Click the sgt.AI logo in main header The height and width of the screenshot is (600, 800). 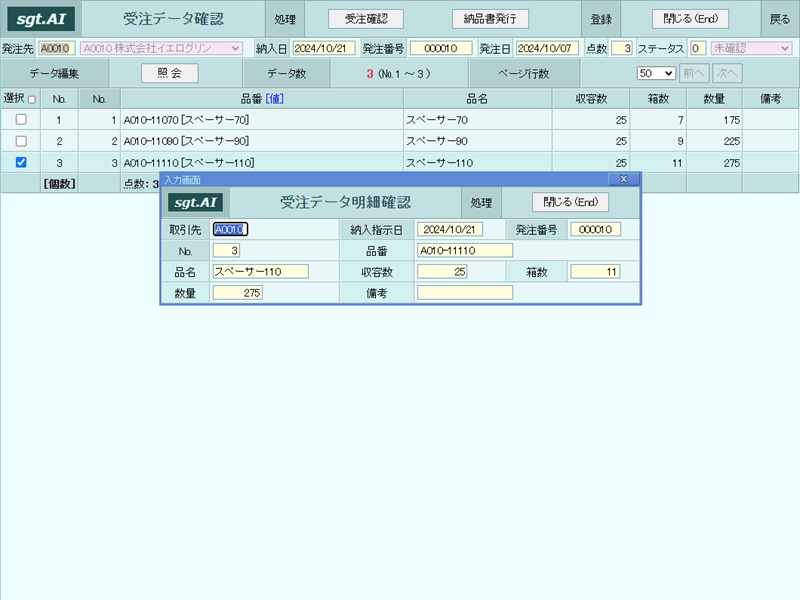click(41, 19)
